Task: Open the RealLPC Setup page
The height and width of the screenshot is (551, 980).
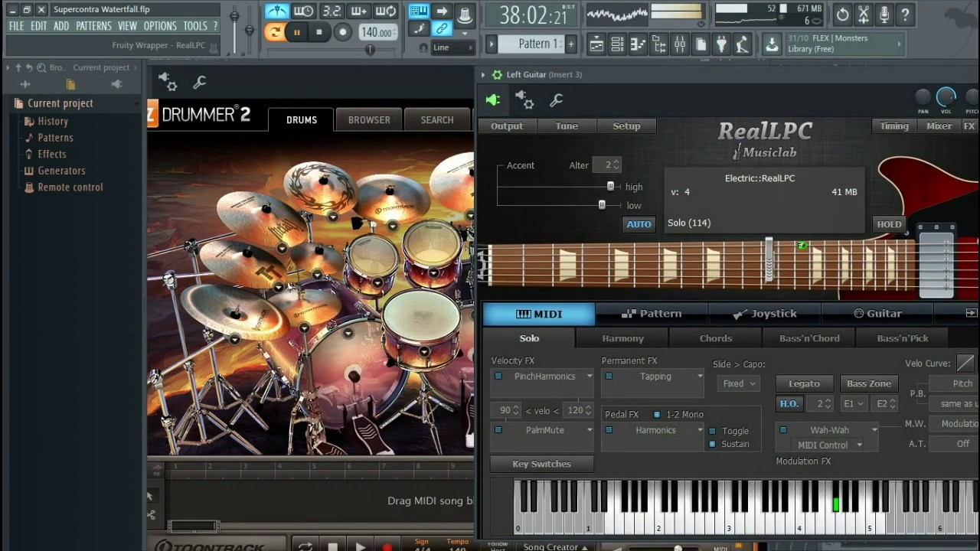Action: pos(626,126)
